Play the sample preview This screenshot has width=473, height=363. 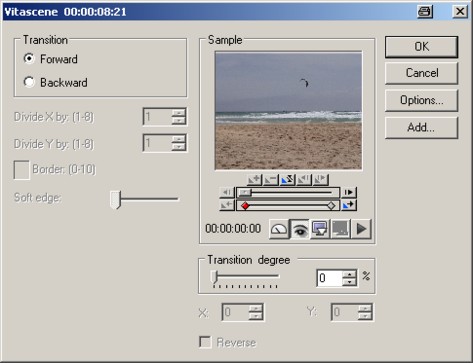361,229
